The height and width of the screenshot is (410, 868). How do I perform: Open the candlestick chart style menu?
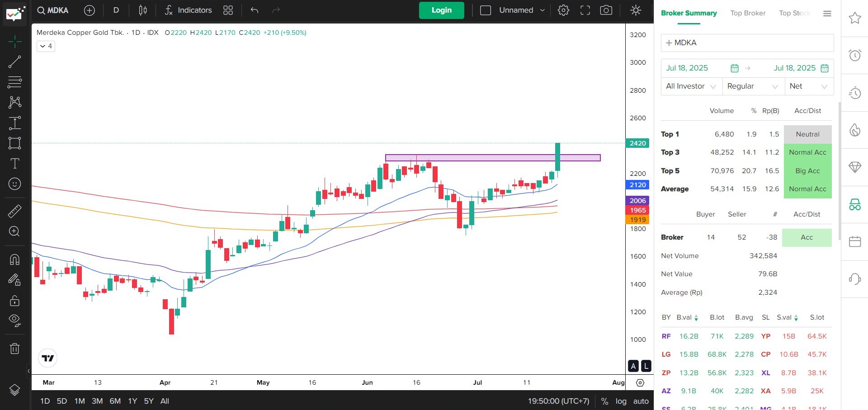click(143, 10)
